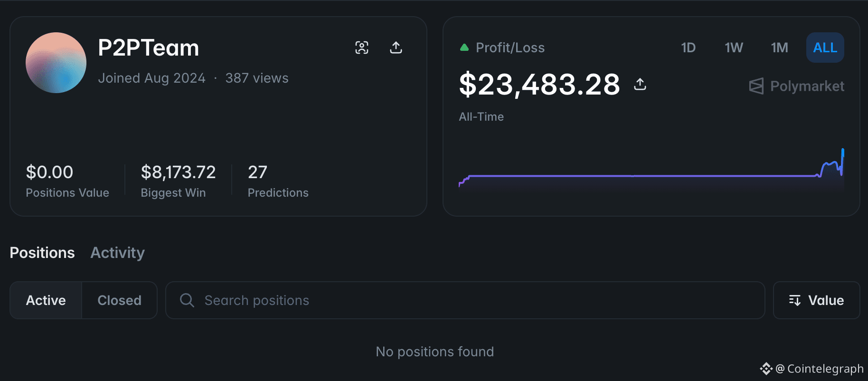Click the Search positions input field
The width and height of the screenshot is (868, 381).
point(475,300)
